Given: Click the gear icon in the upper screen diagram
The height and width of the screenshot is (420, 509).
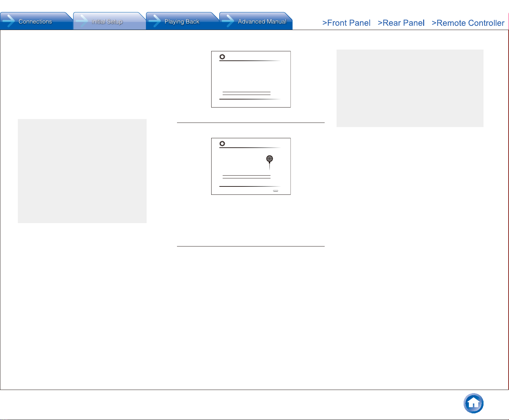Looking at the screenshot, I should point(222,57).
